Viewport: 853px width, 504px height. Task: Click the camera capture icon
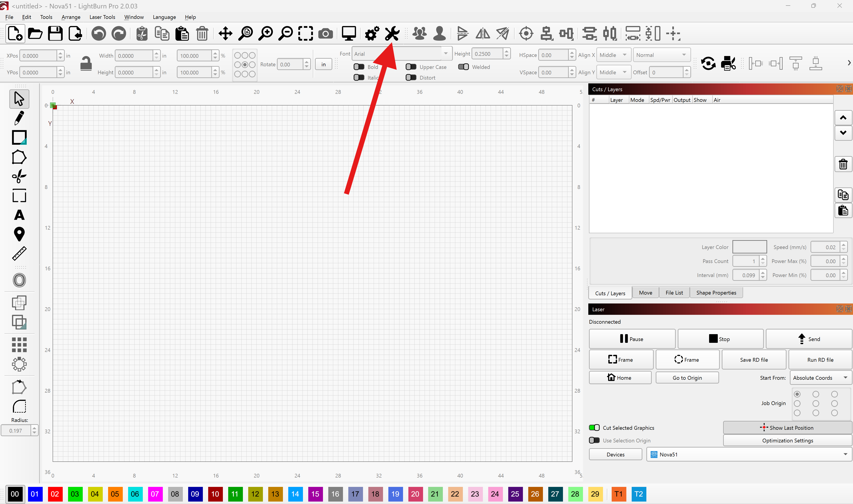coord(325,34)
